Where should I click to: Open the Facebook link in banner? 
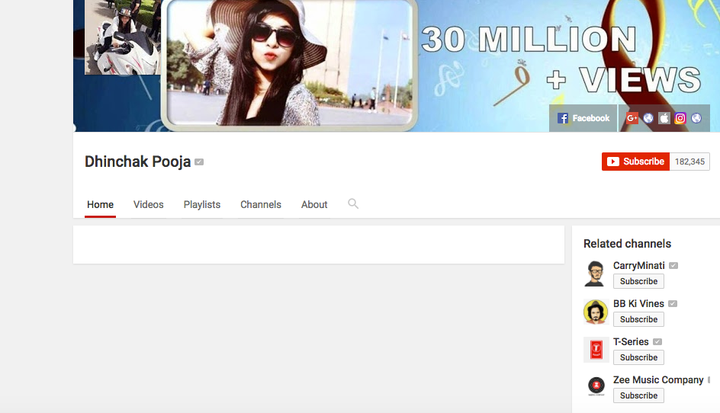[583, 118]
